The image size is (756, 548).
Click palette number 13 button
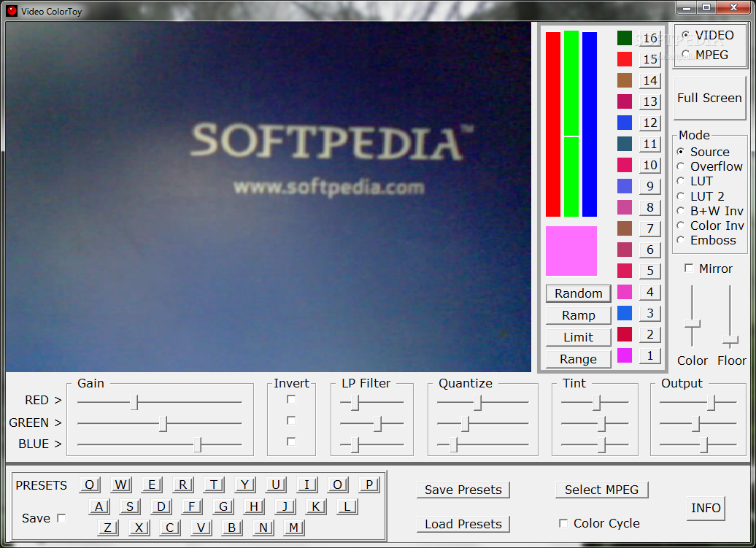[650, 101]
